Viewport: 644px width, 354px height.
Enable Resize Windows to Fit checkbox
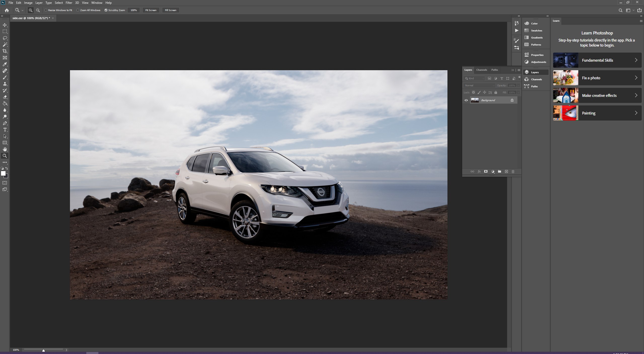46,10
